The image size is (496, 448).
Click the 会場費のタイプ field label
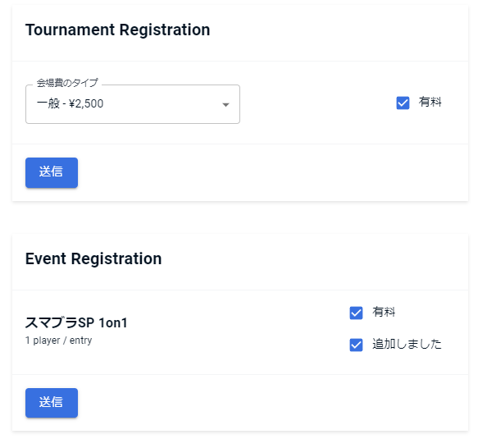click(x=67, y=83)
